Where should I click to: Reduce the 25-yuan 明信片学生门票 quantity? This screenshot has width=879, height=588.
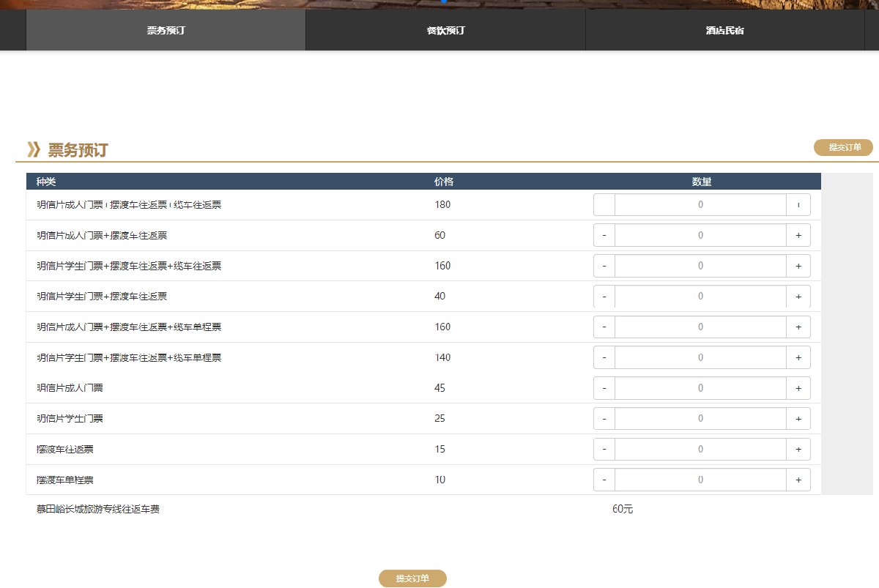click(x=604, y=419)
